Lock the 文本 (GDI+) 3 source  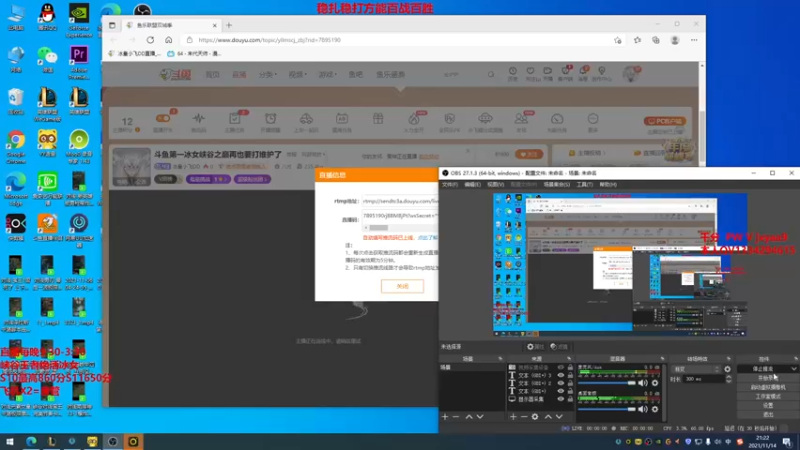[570, 375]
